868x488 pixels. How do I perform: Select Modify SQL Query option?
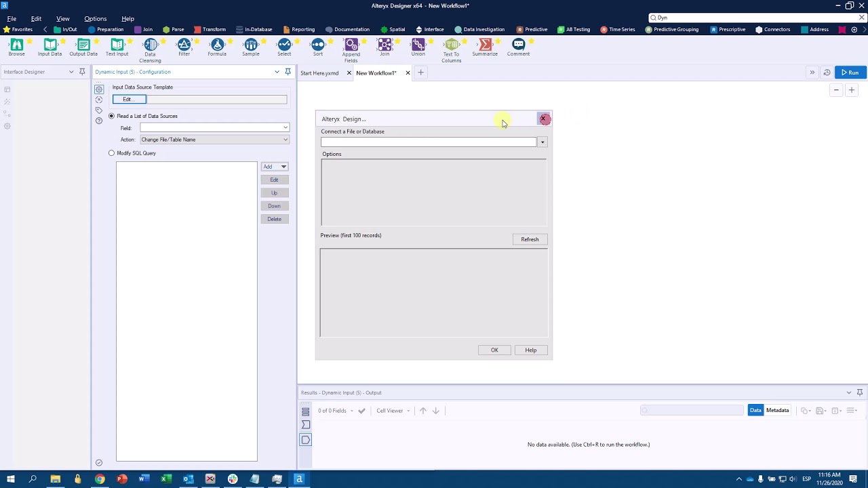pos(111,153)
